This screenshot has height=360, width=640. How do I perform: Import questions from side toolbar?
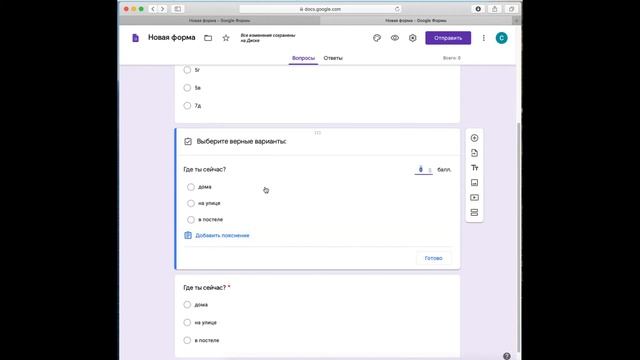(x=474, y=153)
